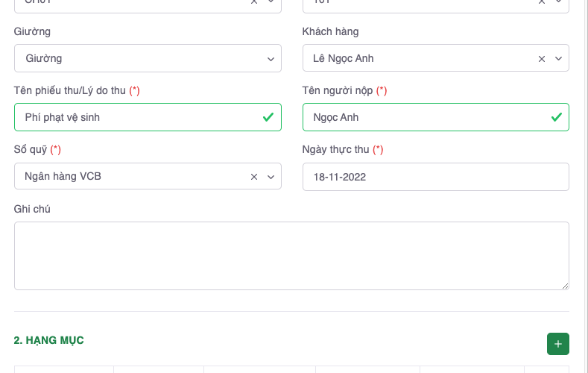The width and height of the screenshot is (588, 373).
Task: Click the Khách hàng field label
Action: [x=330, y=31]
